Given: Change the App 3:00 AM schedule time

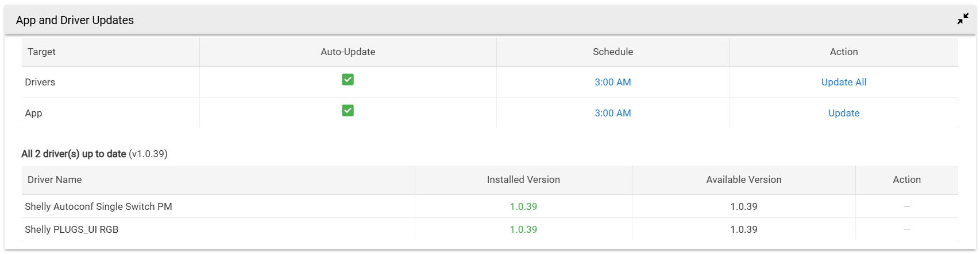Looking at the screenshot, I should [612, 113].
